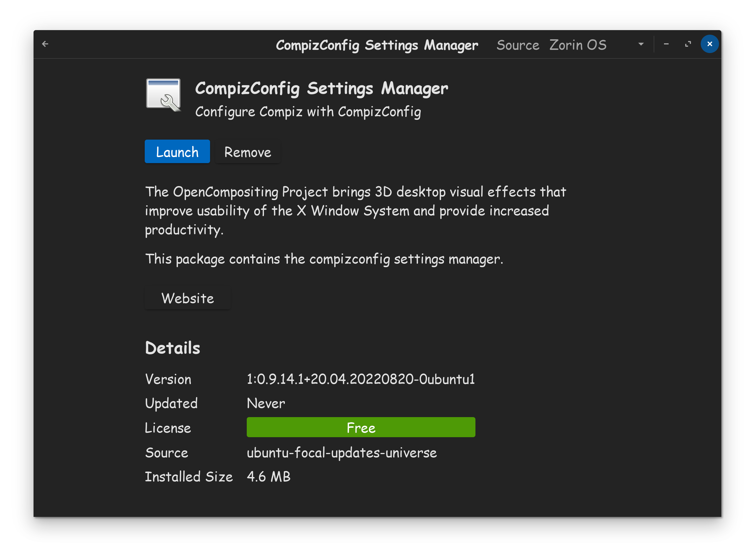Click the Source label in Details
The width and height of the screenshot is (756, 555).
click(x=167, y=453)
